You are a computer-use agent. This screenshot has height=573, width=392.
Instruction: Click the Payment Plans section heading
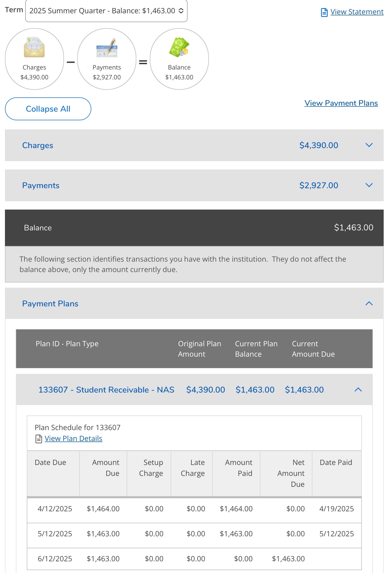(50, 304)
